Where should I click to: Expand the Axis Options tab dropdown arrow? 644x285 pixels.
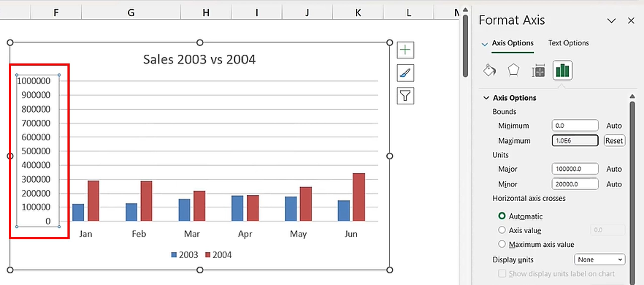tap(484, 45)
